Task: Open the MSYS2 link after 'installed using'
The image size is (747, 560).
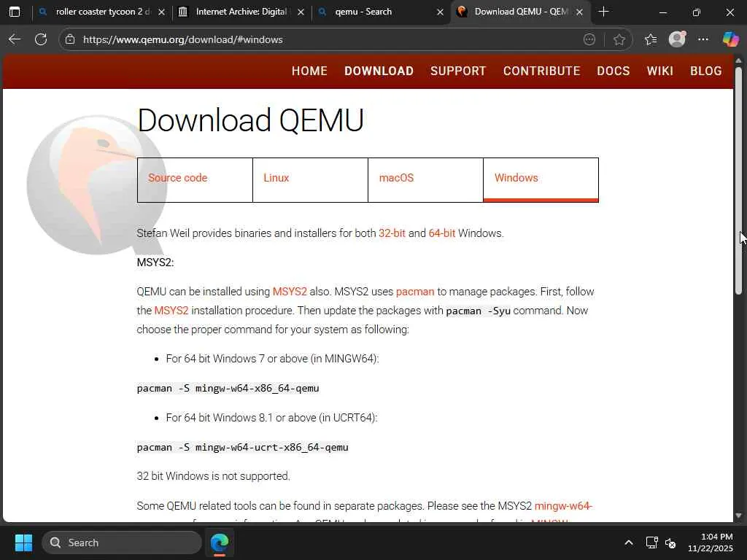Action: pos(290,292)
